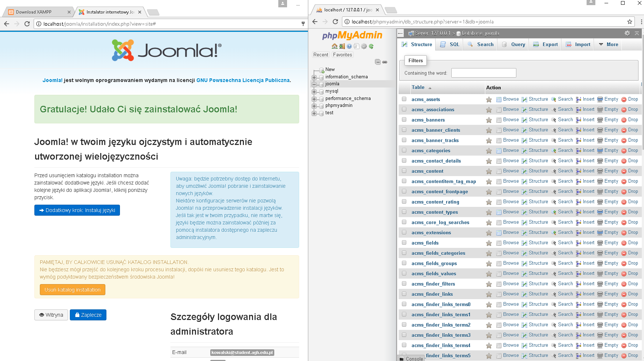The image size is (644, 361).
Task: Open the Export tab
Action: point(546,44)
